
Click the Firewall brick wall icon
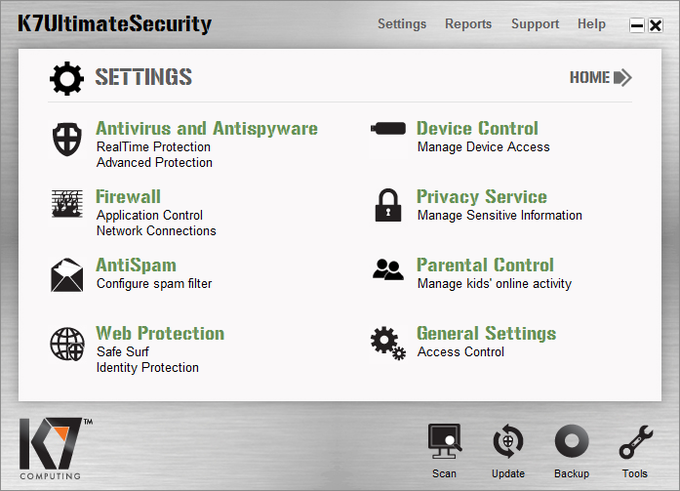pos(67,204)
